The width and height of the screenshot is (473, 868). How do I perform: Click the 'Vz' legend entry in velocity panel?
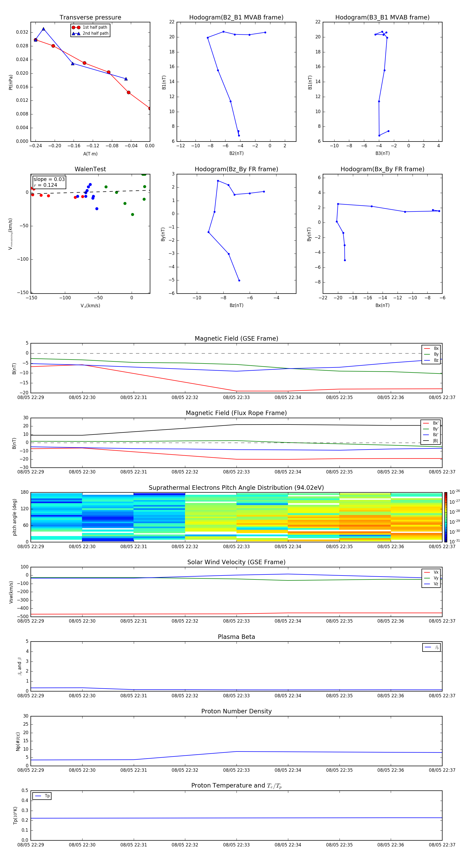(x=431, y=584)
